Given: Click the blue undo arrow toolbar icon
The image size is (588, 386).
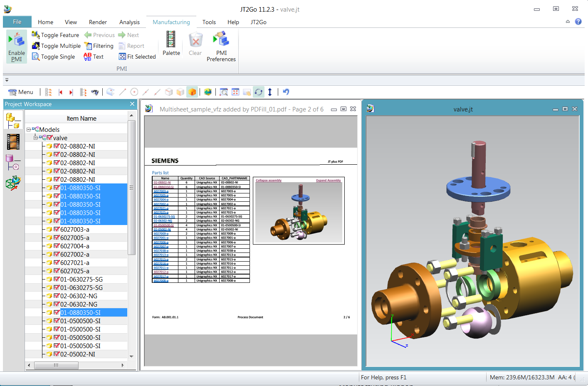Looking at the screenshot, I should pyautogui.click(x=286, y=92).
